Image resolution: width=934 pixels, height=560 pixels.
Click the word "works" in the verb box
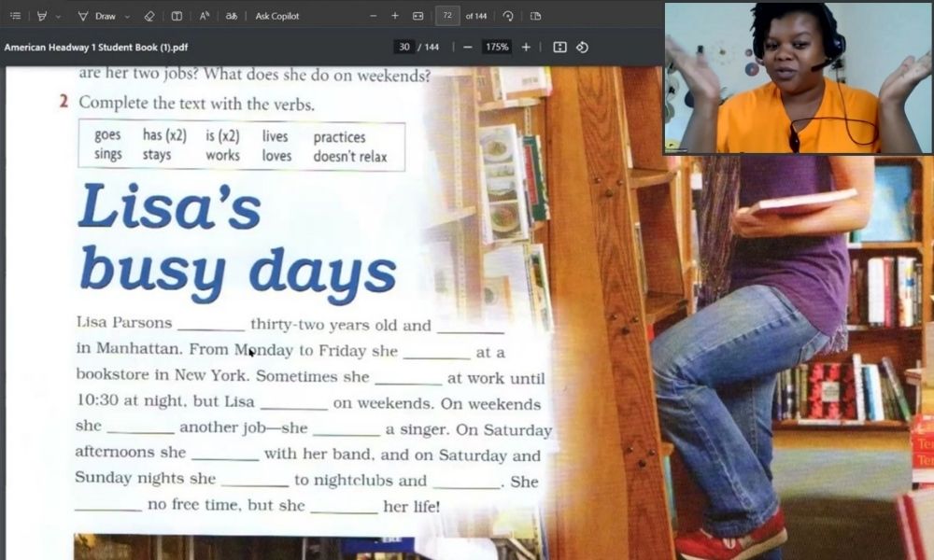223,155
